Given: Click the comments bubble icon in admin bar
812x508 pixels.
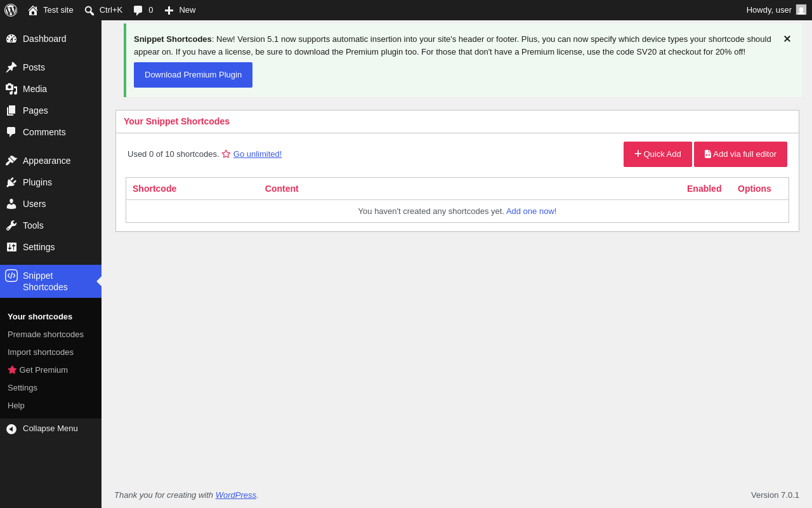Looking at the screenshot, I should click(x=138, y=10).
